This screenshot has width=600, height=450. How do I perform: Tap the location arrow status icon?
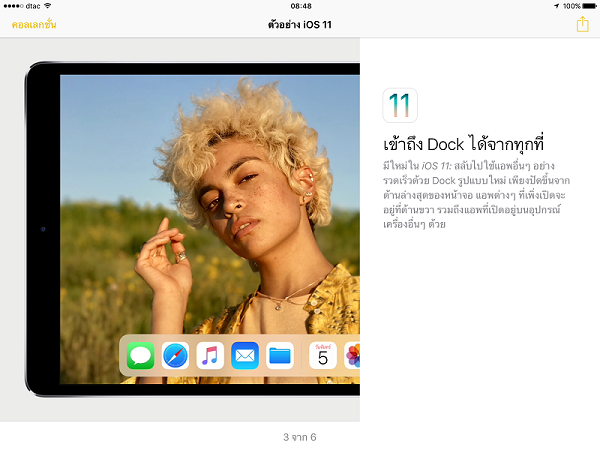[556, 6]
